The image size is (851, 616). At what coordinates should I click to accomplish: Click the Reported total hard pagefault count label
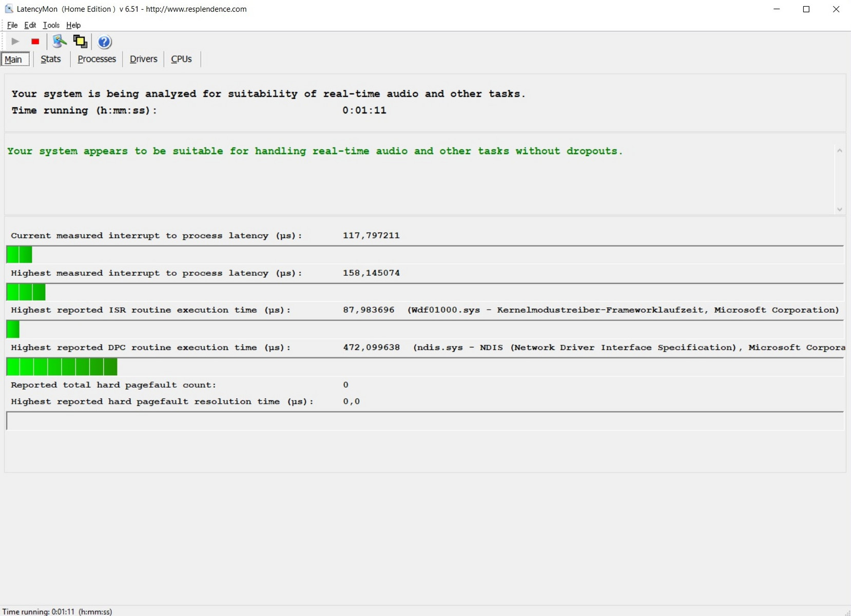click(113, 385)
